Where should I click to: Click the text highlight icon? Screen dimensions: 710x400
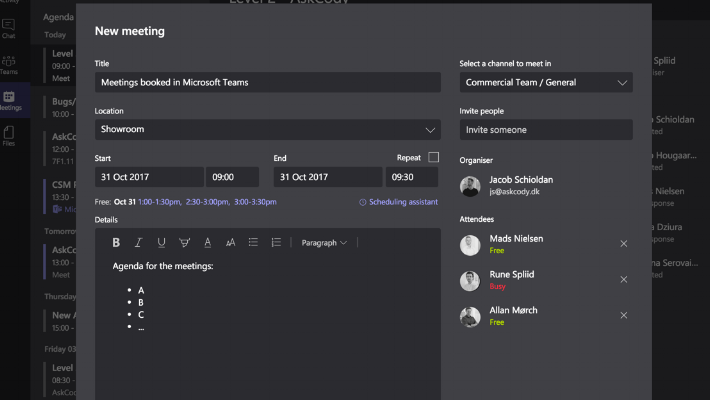tap(184, 243)
